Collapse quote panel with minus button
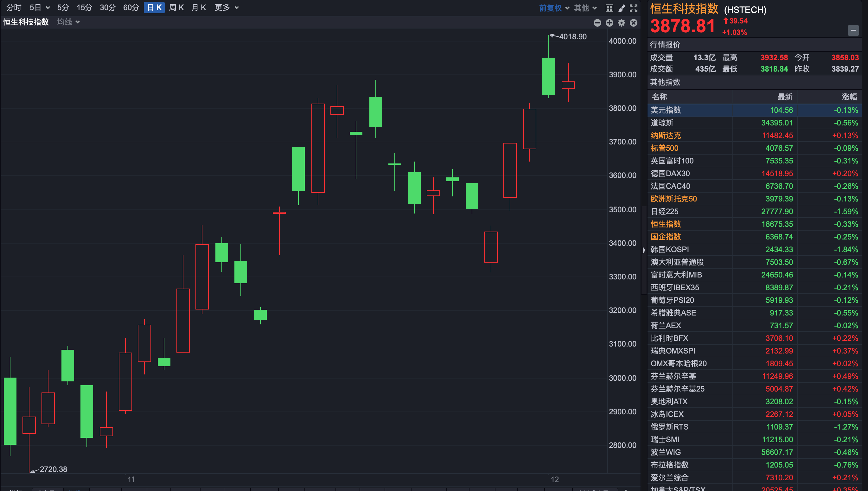Viewport: 868px width, 491px height. (x=853, y=30)
